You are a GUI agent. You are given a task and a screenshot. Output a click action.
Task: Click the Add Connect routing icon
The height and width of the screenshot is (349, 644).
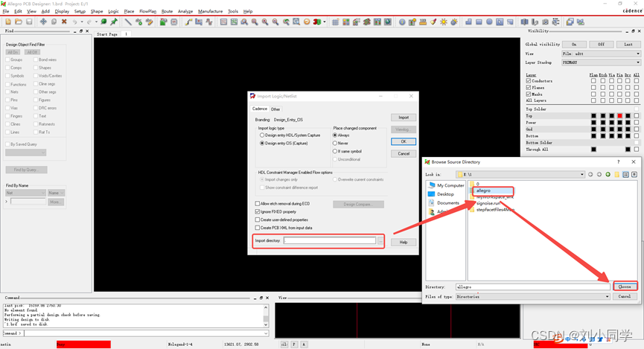point(189,22)
